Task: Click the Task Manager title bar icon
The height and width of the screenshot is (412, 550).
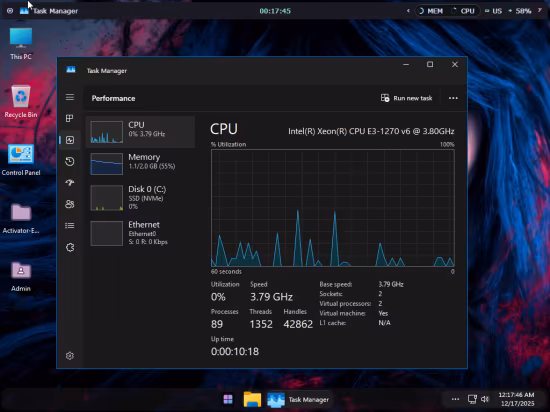Action: 71,69
